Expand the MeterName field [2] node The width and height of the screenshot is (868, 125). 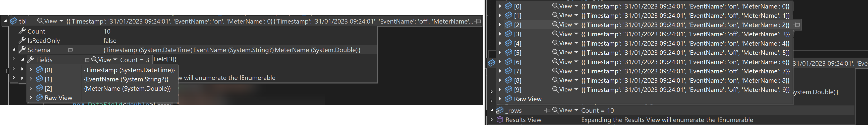31,88
